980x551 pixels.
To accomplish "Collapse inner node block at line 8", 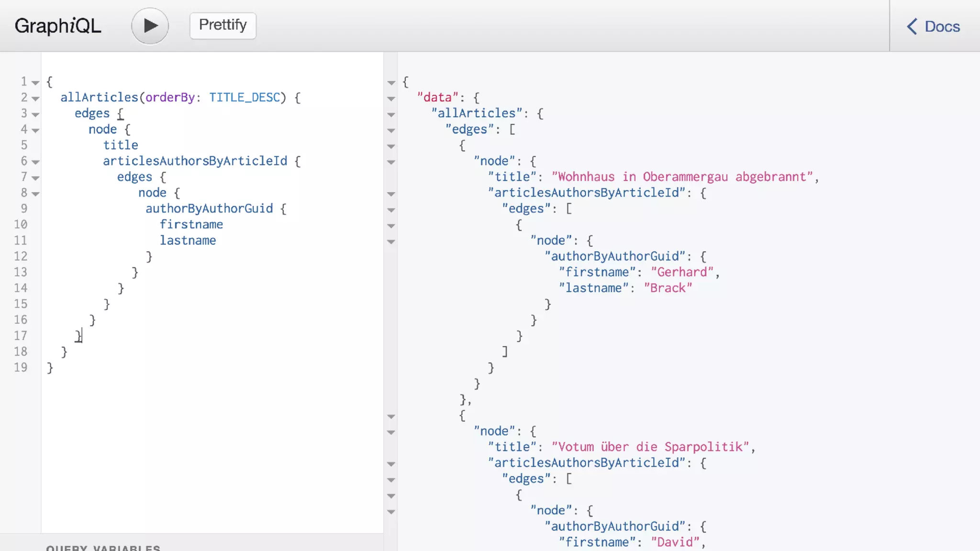I will [35, 194].
